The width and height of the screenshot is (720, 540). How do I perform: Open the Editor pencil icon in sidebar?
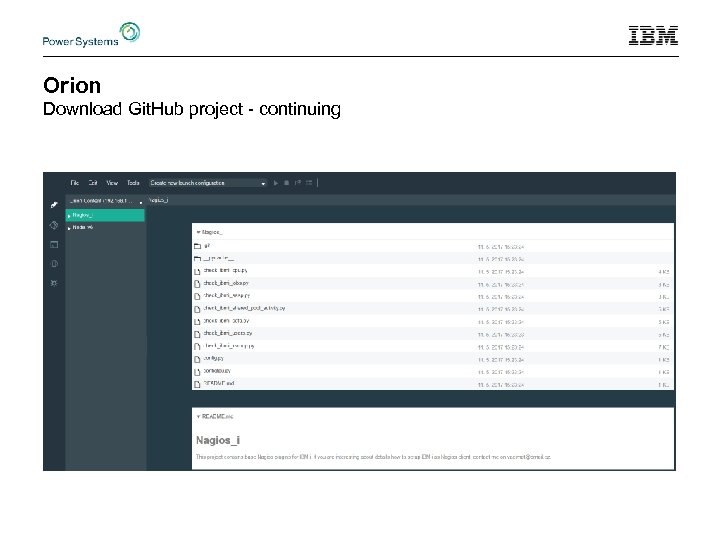(x=54, y=205)
